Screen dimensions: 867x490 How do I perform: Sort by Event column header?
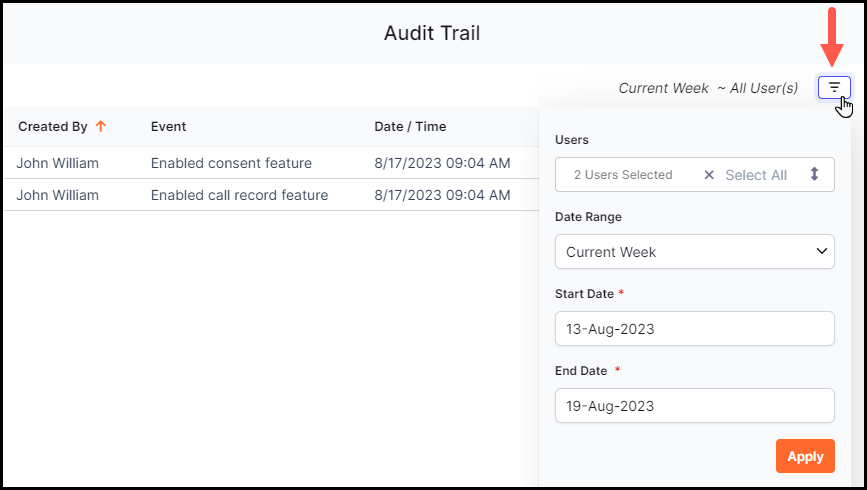coord(168,126)
